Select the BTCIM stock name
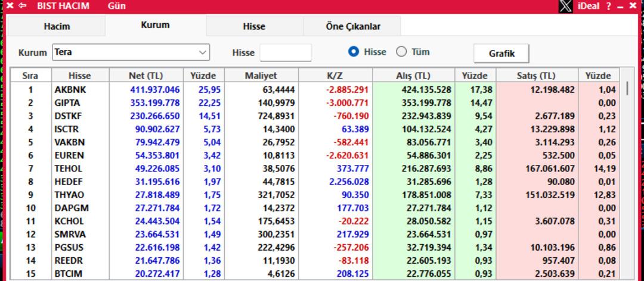Image resolution: width=644 pixels, height=281 pixels. [68, 274]
